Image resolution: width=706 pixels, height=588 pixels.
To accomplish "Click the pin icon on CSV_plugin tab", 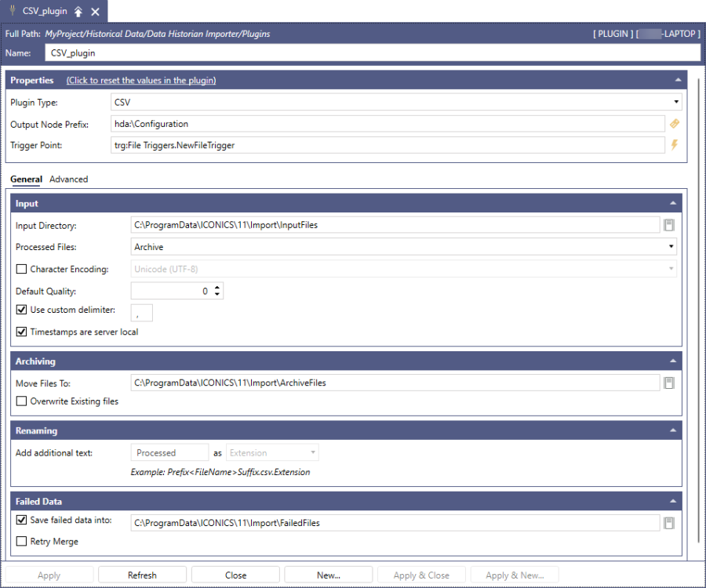I will pyautogui.click(x=78, y=12).
